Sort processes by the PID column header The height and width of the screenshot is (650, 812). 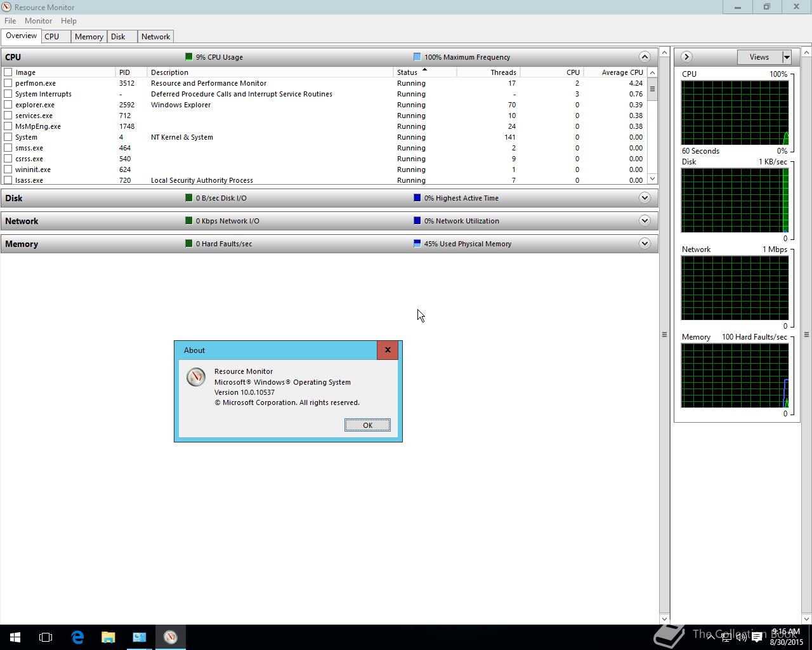131,72
